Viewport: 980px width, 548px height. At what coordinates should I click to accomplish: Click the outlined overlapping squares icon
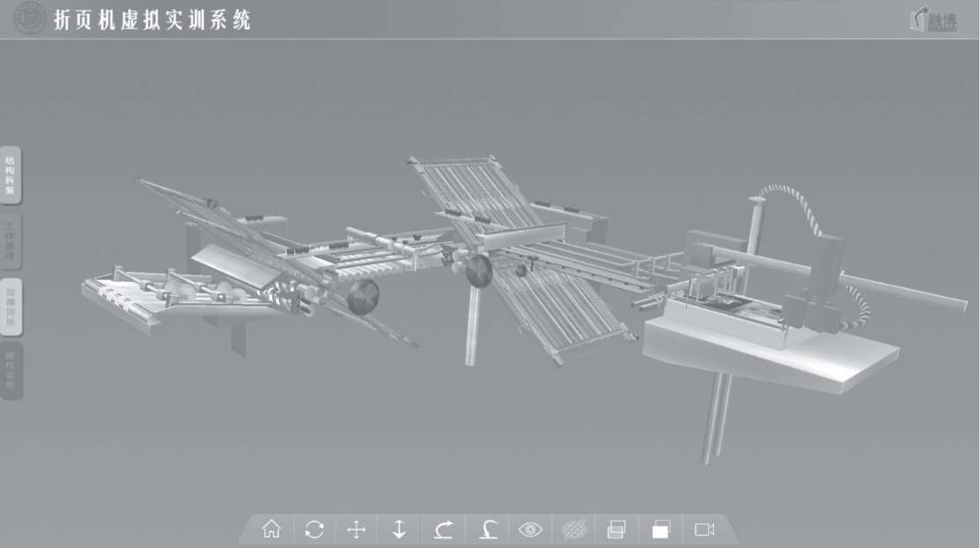[616, 529]
